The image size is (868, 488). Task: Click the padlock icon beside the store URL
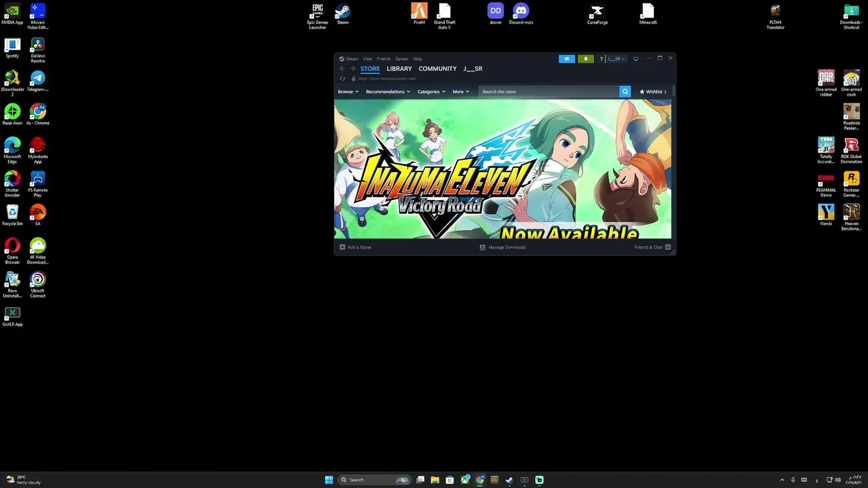[353, 79]
